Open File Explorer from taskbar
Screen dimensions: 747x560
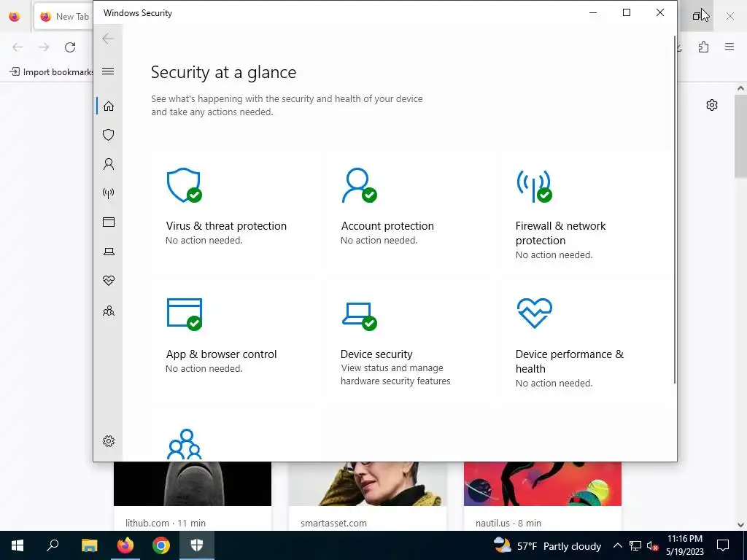(x=89, y=545)
